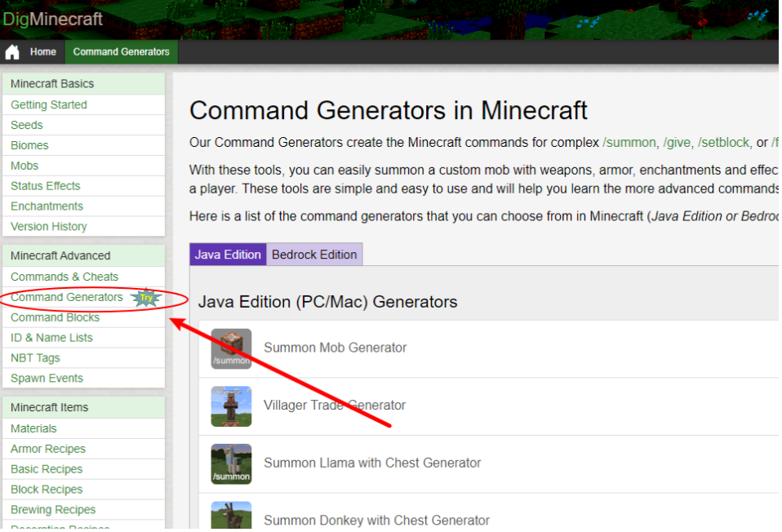The image size is (782, 532).
Task: Select the Command Generators nav tab
Action: (121, 52)
